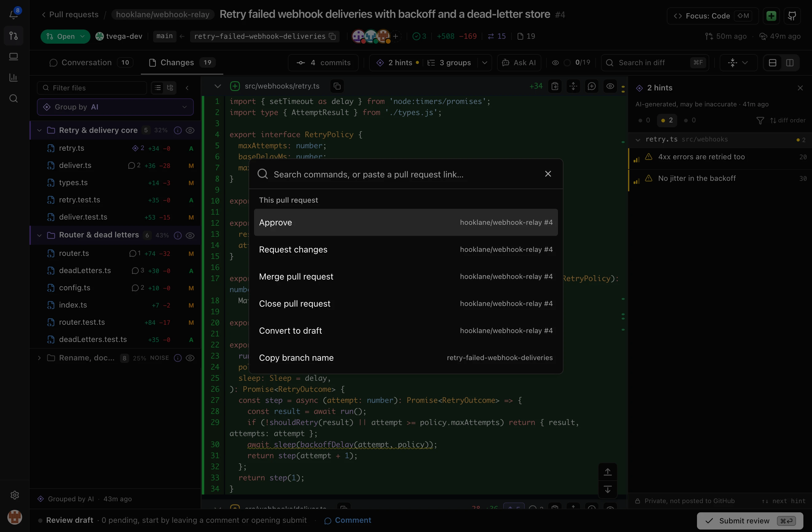The image size is (812, 532).
Task: Open the Group by AI dropdown
Action: point(115,107)
